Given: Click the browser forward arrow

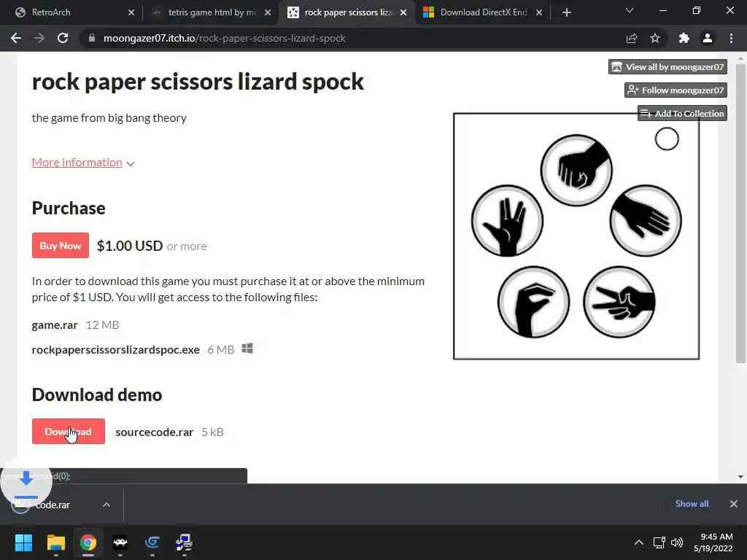Looking at the screenshot, I should pyautogui.click(x=39, y=38).
